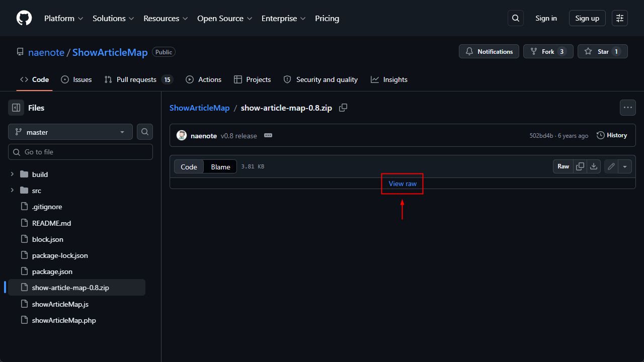The width and height of the screenshot is (644, 362).
Task: Click the Sign up button
Action: tap(587, 18)
